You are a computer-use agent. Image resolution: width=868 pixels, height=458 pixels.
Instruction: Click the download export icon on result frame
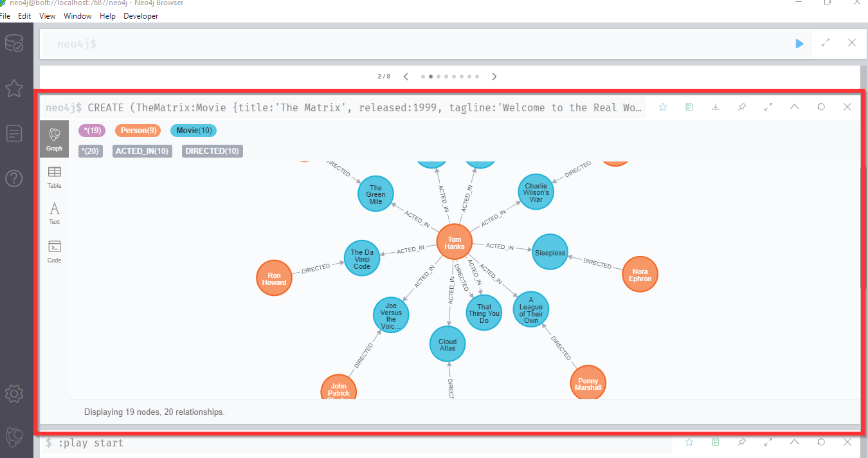point(716,107)
